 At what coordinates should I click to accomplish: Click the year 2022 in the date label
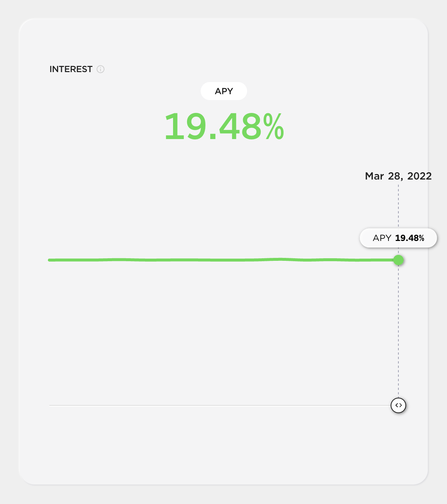click(x=419, y=176)
